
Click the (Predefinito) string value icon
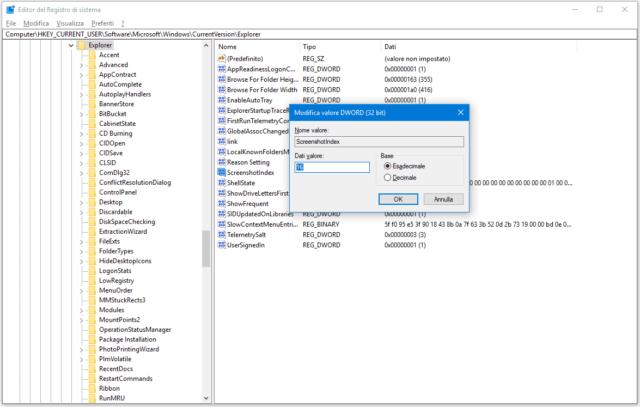221,59
